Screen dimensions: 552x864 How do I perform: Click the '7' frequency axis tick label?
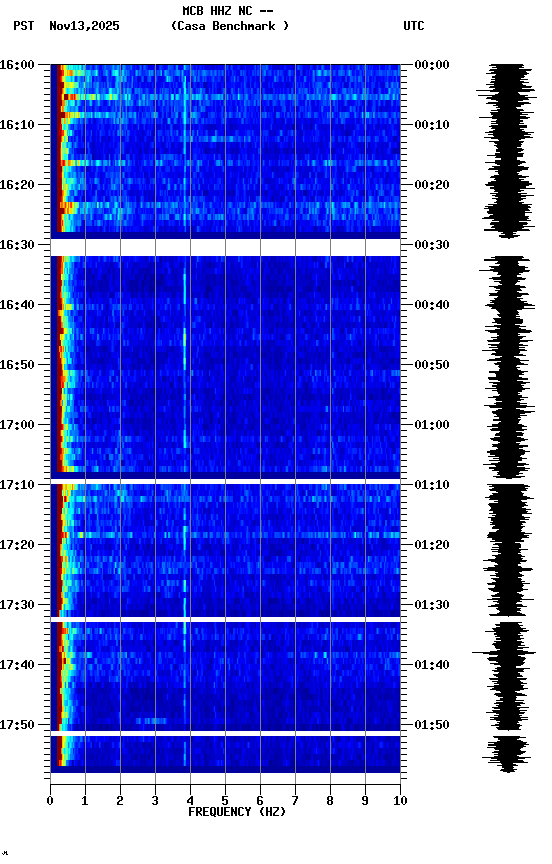pyautogui.click(x=295, y=801)
